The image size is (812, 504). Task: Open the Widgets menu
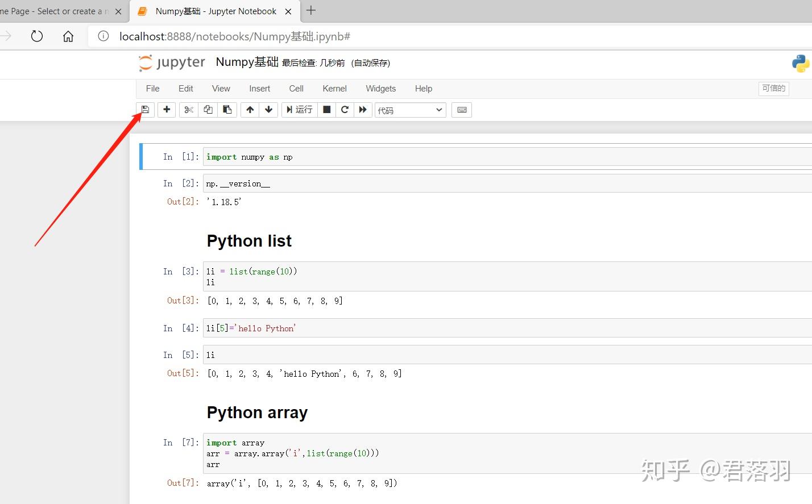(380, 89)
